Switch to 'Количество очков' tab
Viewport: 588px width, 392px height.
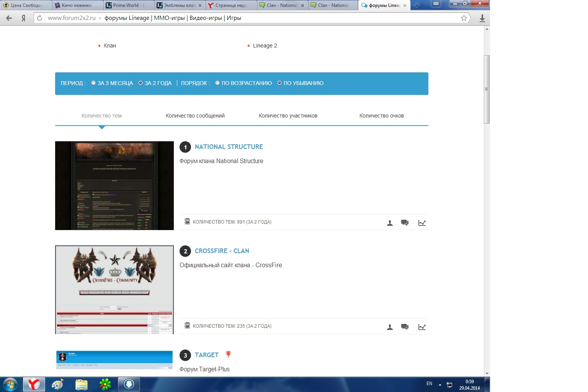pos(382,116)
